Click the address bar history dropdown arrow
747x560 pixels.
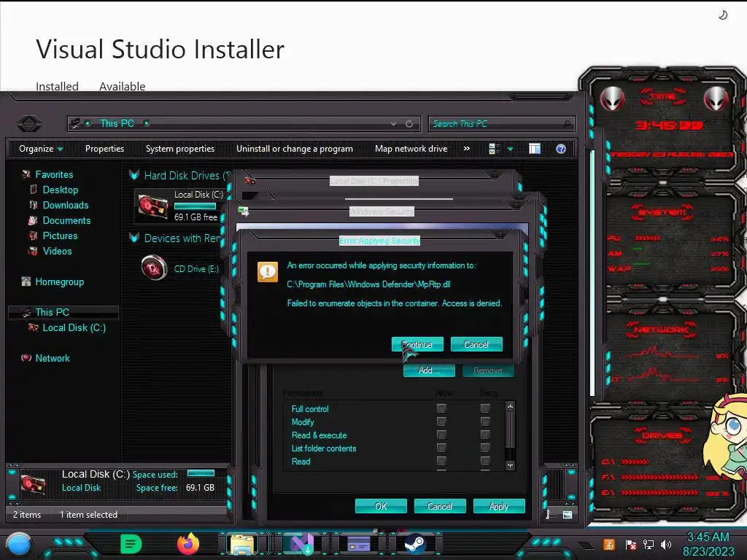(x=393, y=124)
